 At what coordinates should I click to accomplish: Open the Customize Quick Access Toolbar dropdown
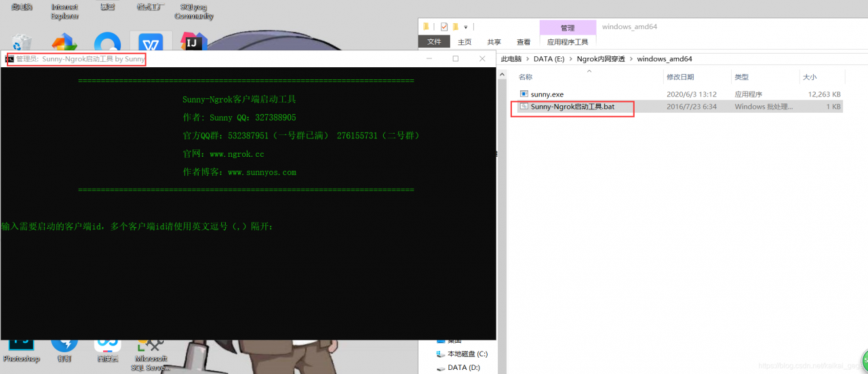coord(465,27)
